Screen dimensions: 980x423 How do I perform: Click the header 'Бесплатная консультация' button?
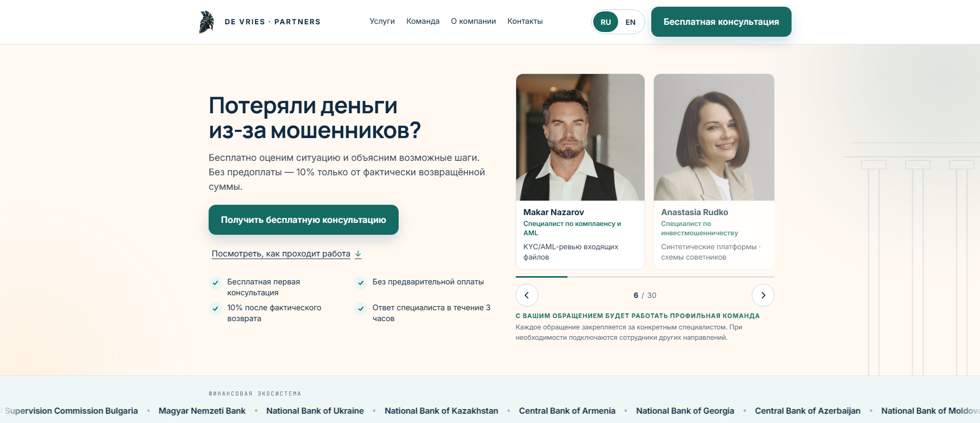pos(721,22)
